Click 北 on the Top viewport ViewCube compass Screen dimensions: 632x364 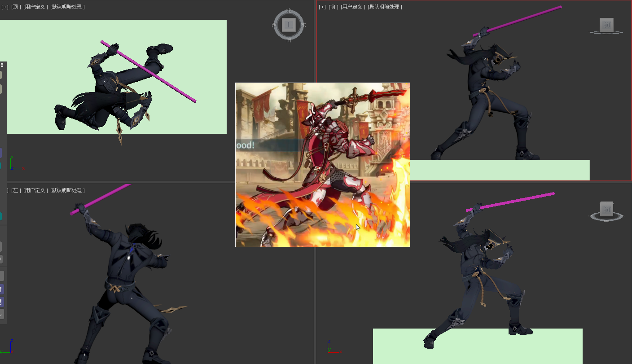[x=289, y=10]
